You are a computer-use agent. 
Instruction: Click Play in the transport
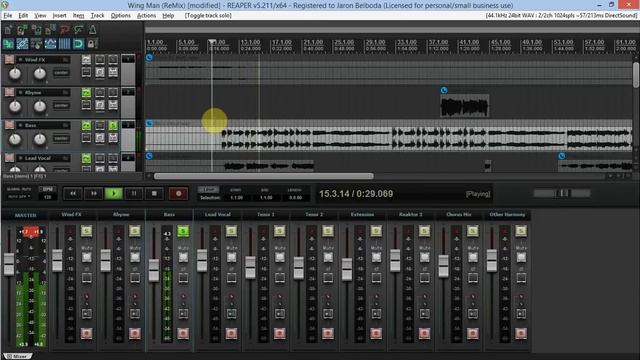(x=113, y=193)
